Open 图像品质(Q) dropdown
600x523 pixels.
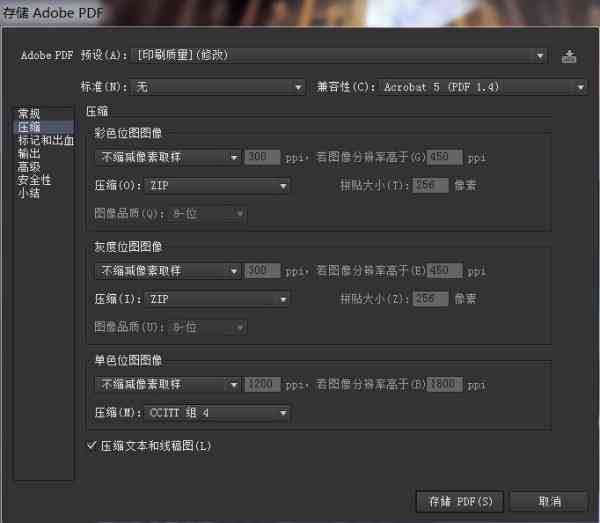pyautogui.click(x=207, y=213)
